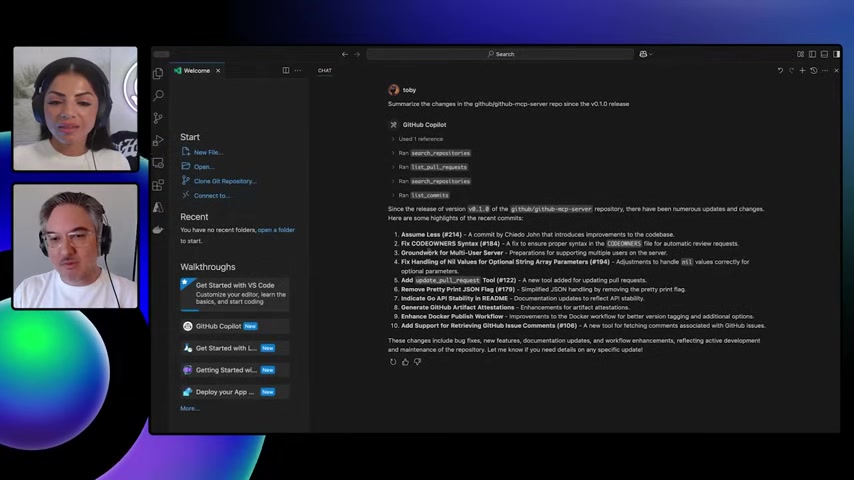Go forward using the right arrow
The width and height of the screenshot is (854, 480).
(x=357, y=54)
